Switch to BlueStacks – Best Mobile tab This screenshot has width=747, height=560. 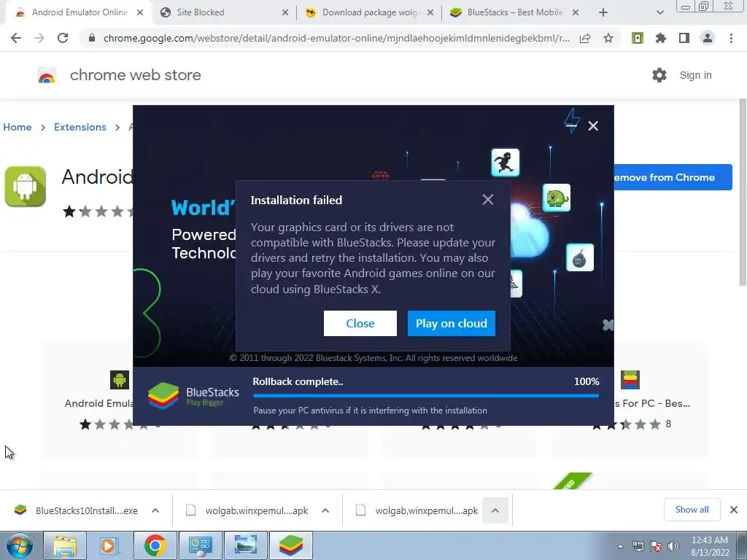514,12
